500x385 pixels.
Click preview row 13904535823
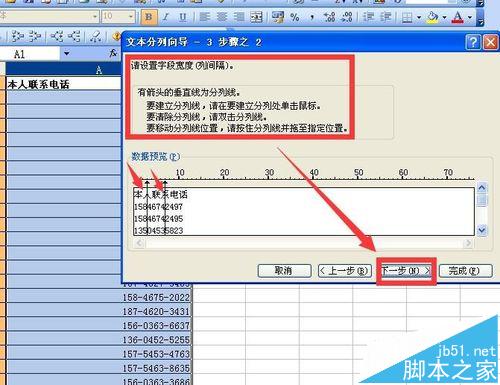click(x=158, y=231)
